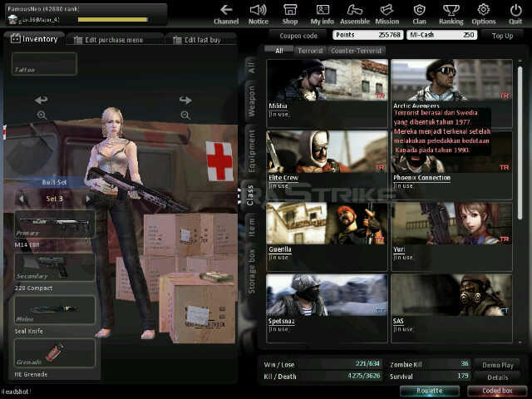Open Edit fast buy tab

click(x=201, y=40)
